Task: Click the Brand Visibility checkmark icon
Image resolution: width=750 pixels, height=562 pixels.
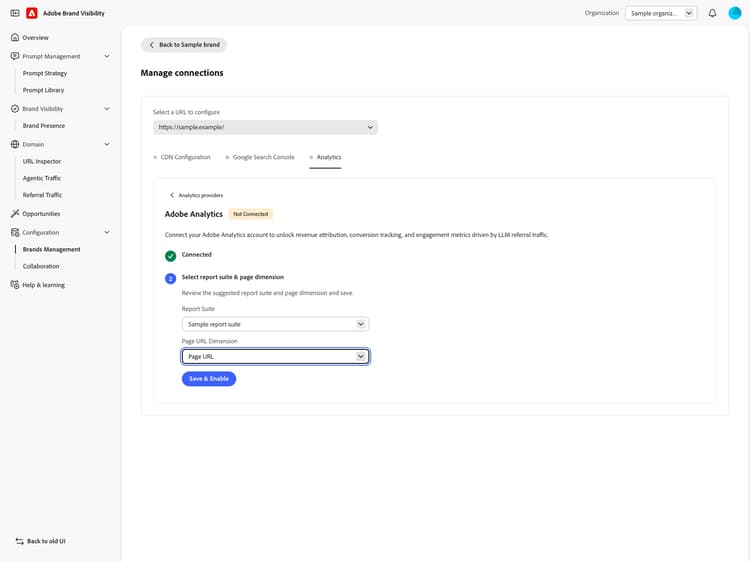Action: pos(15,109)
